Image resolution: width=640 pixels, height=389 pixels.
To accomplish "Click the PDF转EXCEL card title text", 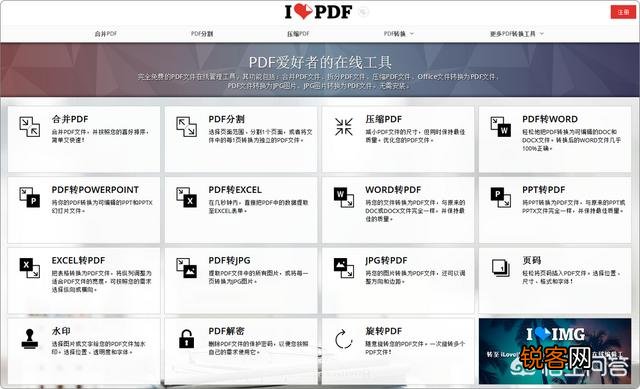I will pos(235,190).
